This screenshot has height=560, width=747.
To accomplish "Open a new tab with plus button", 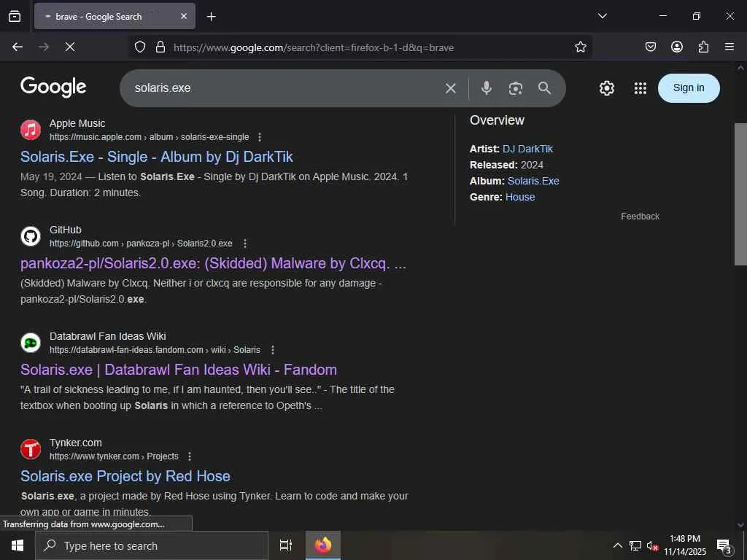I will [x=211, y=17].
